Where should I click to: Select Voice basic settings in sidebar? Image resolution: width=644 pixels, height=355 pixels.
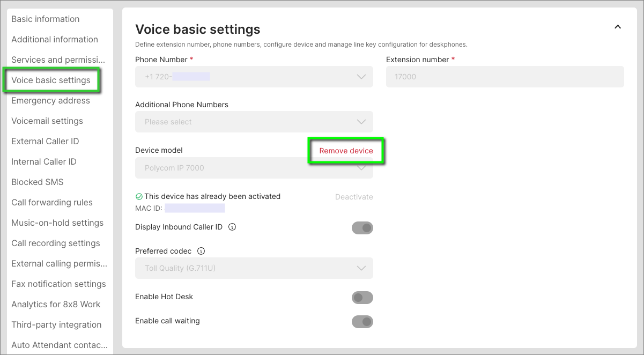(x=51, y=80)
